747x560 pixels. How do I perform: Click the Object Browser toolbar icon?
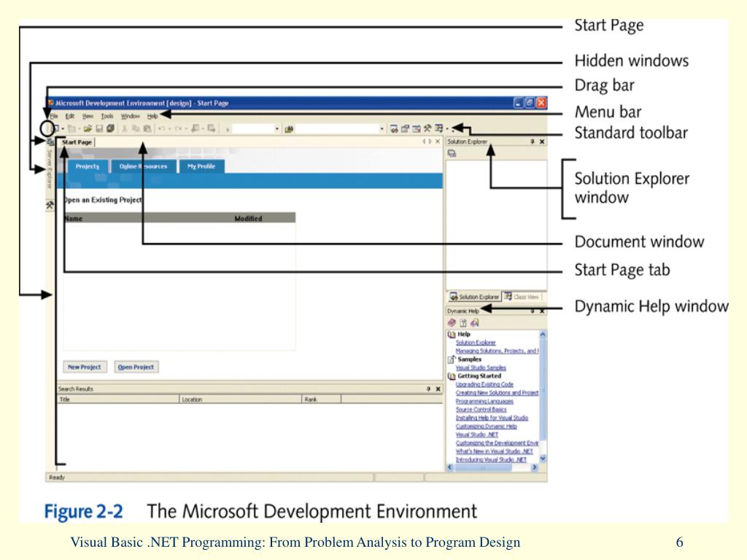tap(417, 128)
